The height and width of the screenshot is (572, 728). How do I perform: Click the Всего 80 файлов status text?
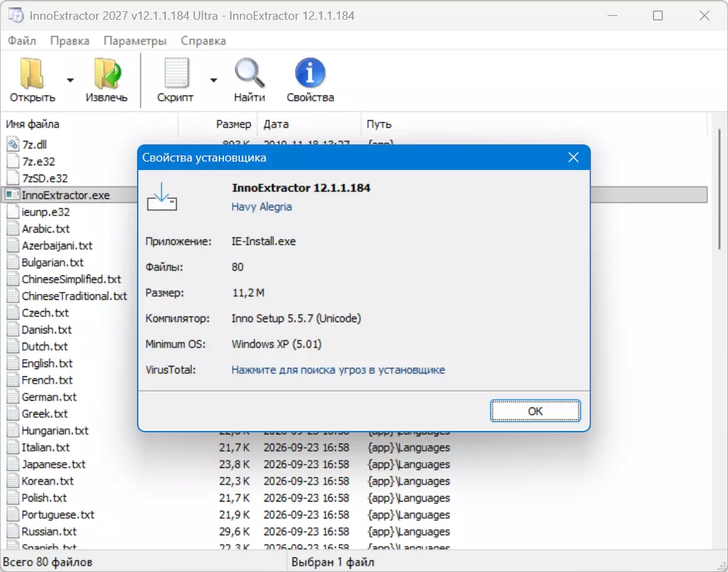(x=47, y=561)
